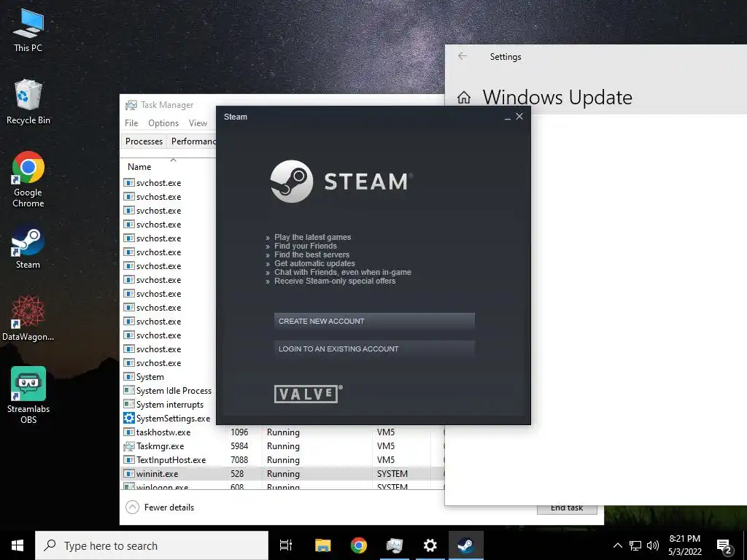747x560 pixels.
Task: Open Task View from the taskbar
Action: tap(286, 545)
